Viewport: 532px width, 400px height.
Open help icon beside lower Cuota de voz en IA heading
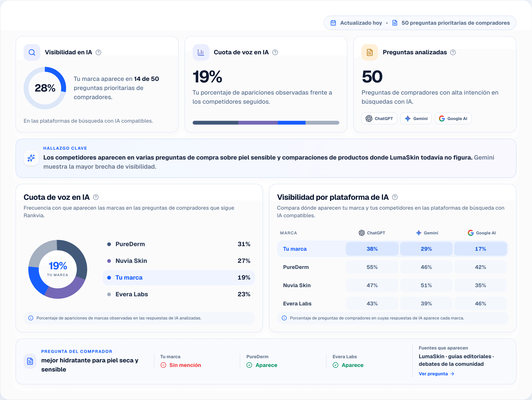(96, 197)
